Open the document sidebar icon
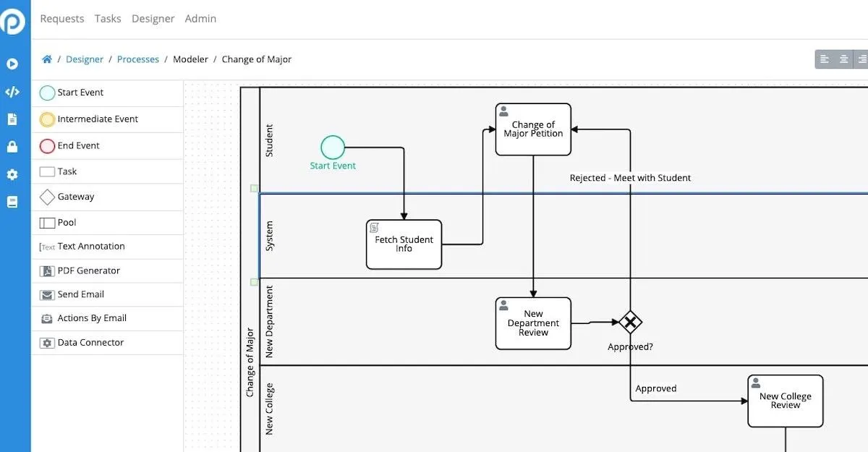The width and height of the screenshot is (868, 452). pos(12,119)
